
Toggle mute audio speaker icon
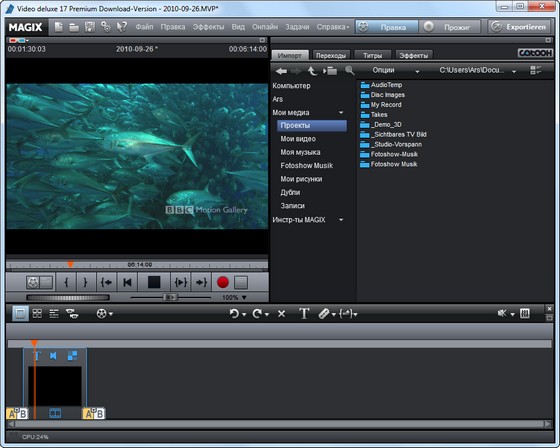[502, 314]
